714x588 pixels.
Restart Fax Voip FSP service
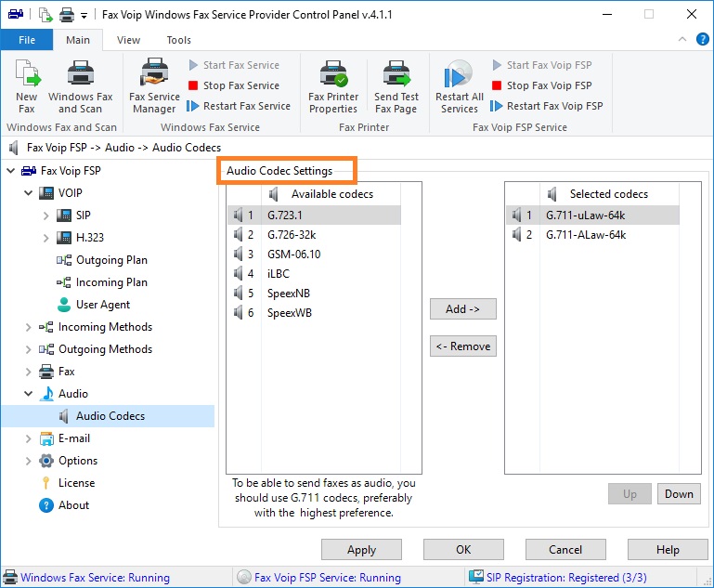coord(547,106)
